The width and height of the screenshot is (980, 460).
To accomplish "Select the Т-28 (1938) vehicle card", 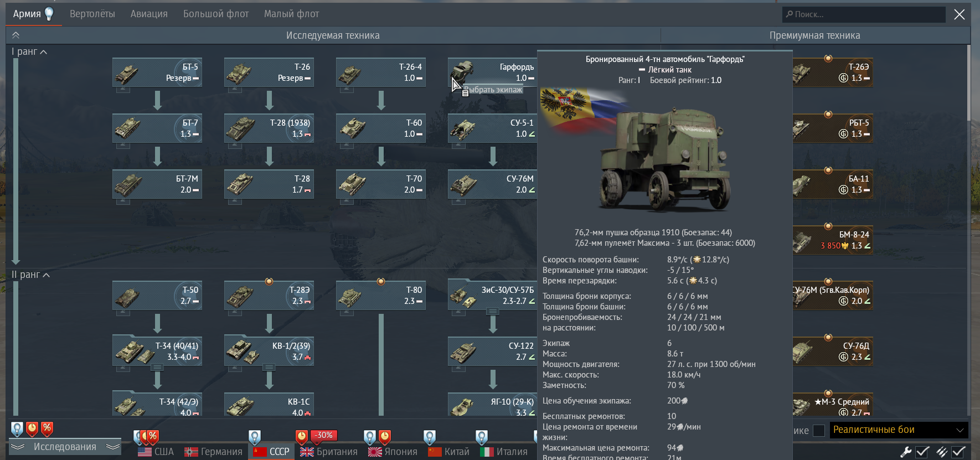I will pyautogui.click(x=269, y=129).
